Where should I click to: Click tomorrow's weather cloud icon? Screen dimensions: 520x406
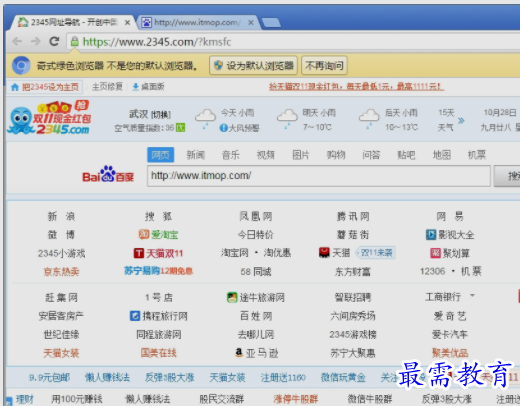coord(287,118)
